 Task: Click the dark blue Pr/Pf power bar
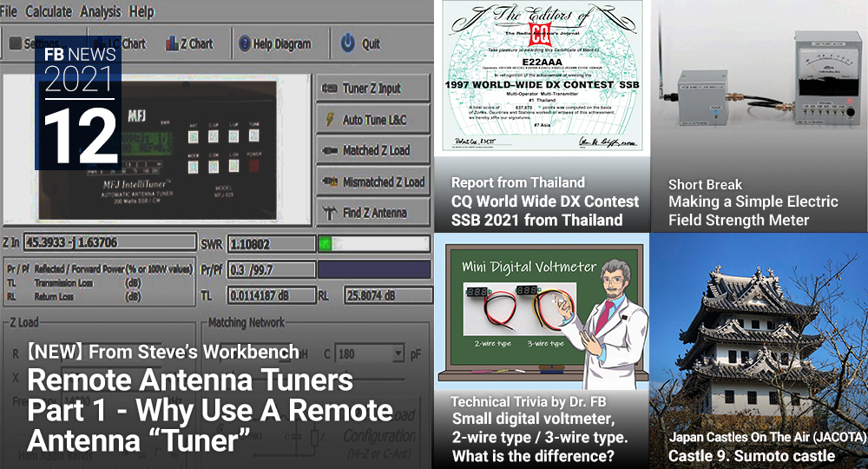tap(374, 269)
